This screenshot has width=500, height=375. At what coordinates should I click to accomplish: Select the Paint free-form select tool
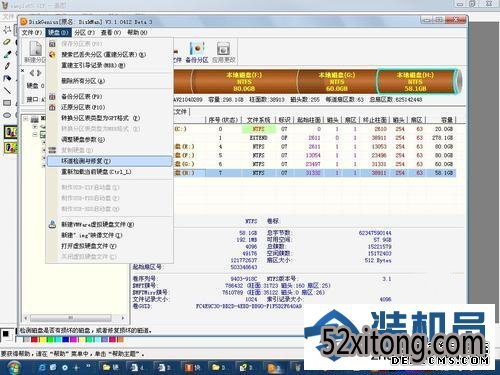tap(7, 30)
